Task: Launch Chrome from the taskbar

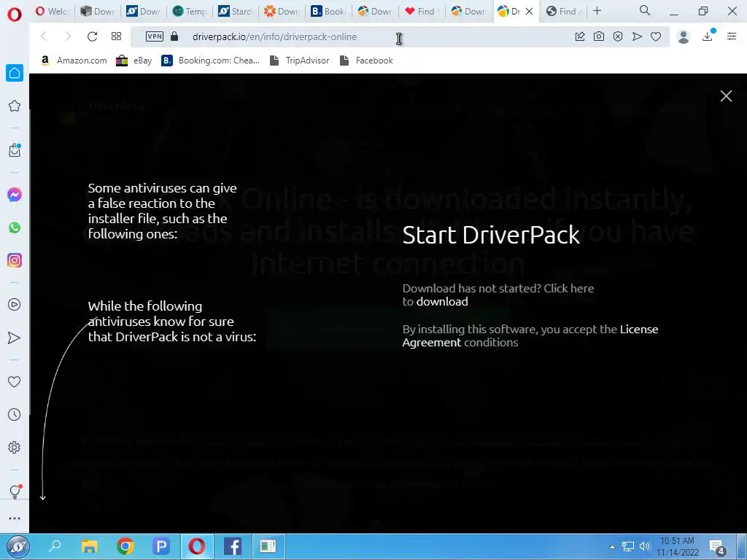Action: tap(125, 546)
